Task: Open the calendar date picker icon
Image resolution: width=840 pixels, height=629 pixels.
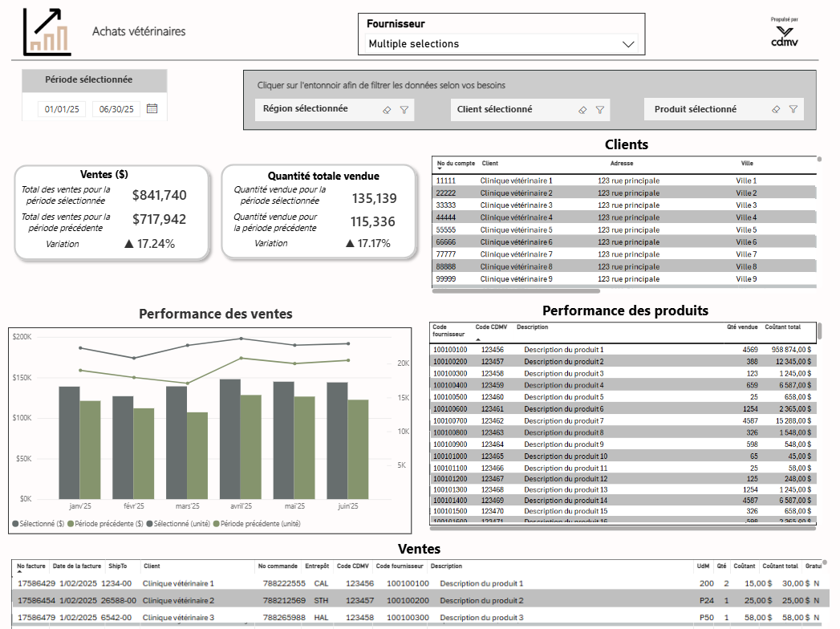Action: click(x=152, y=109)
